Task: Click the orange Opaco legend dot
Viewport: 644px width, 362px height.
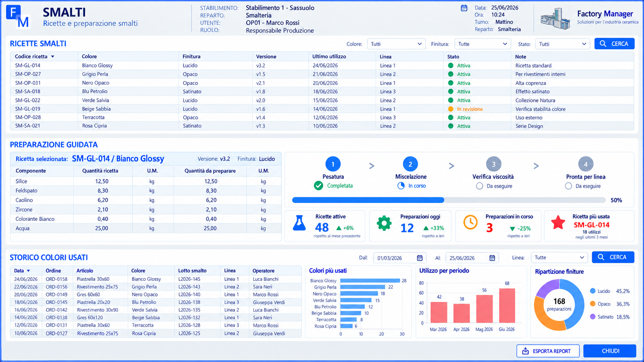Action: coord(593,304)
